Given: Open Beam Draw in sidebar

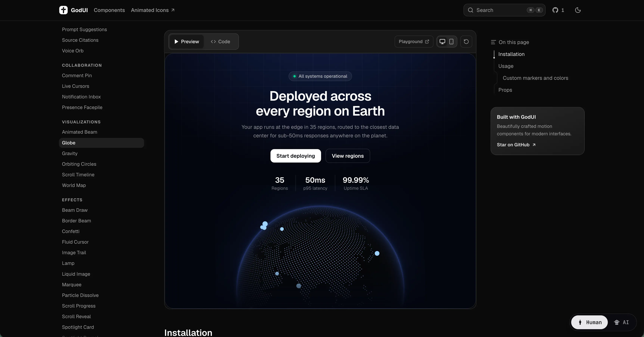Looking at the screenshot, I should [x=75, y=210].
